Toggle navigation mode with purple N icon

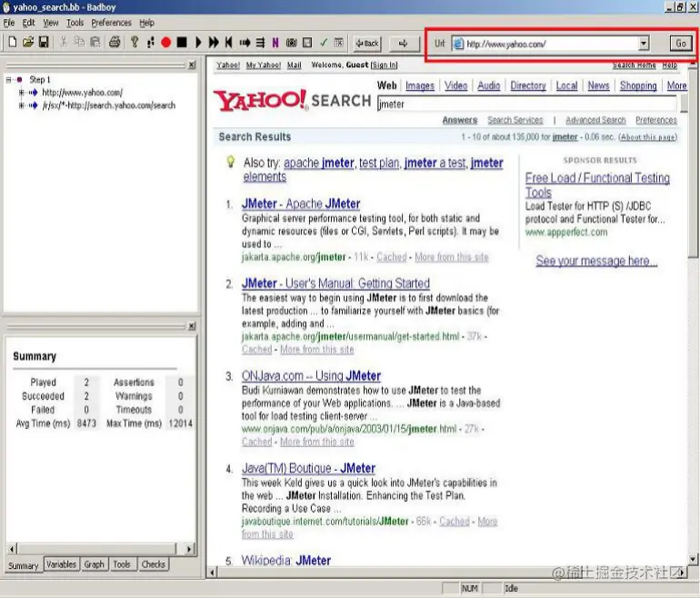(x=275, y=43)
